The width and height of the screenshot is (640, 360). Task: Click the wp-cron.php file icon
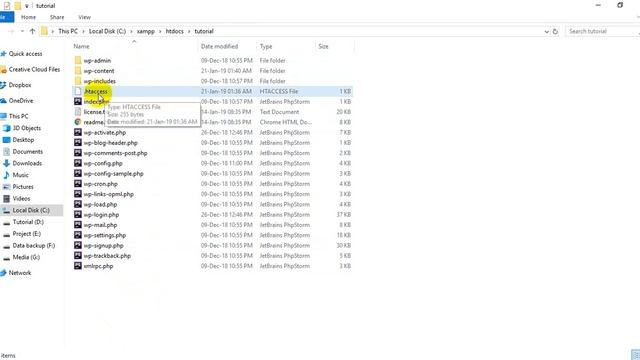(78, 184)
